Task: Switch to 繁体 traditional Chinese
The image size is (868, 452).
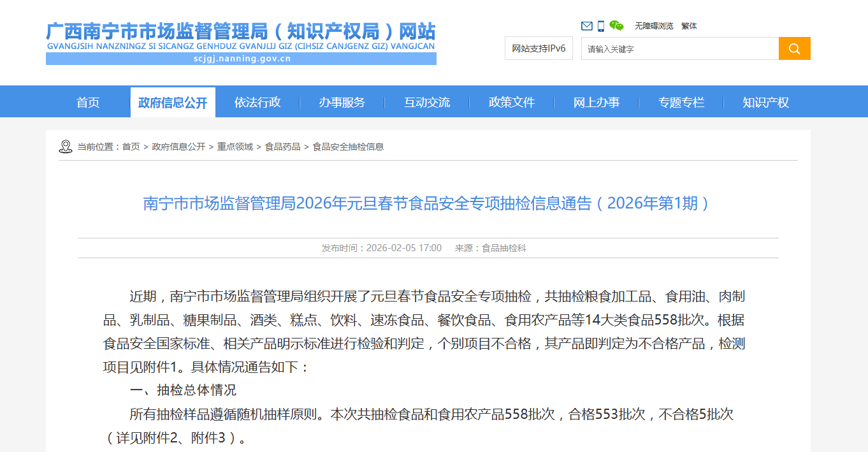Action: point(689,26)
